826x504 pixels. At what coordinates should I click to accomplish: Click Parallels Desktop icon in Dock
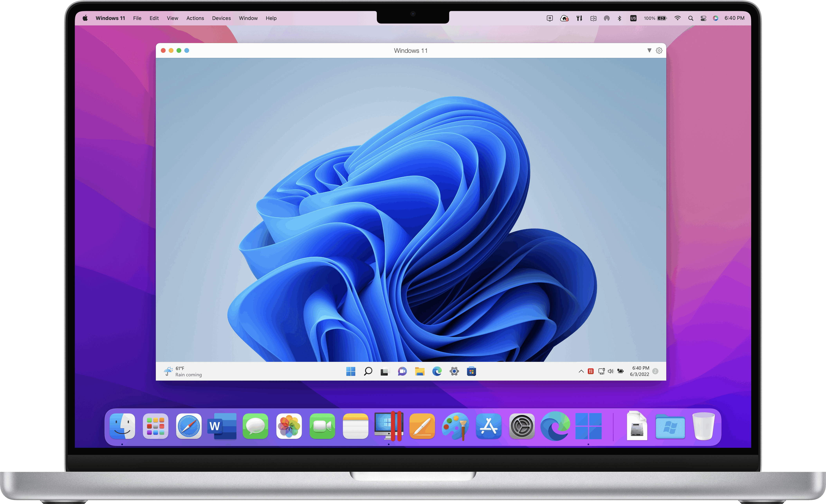coord(389,426)
